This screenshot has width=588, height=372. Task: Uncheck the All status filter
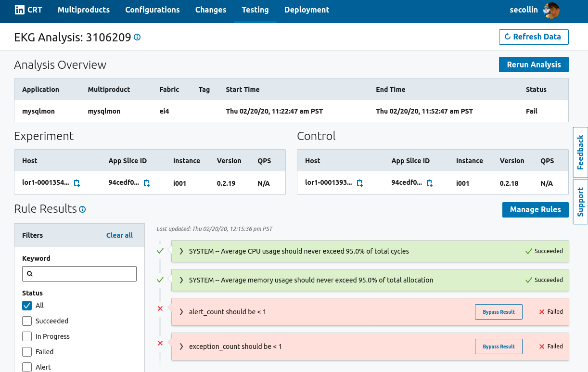(x=27, y=306)
